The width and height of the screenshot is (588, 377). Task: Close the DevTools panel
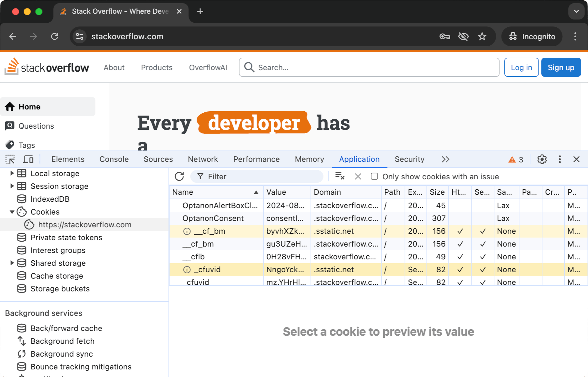click(x=576, y=159)
